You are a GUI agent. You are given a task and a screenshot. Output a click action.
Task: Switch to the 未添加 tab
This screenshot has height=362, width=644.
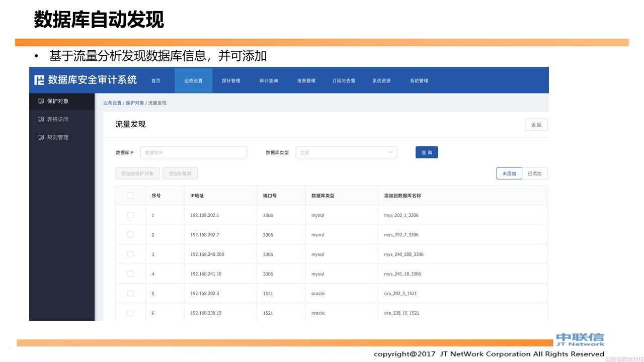coord(509,173)
